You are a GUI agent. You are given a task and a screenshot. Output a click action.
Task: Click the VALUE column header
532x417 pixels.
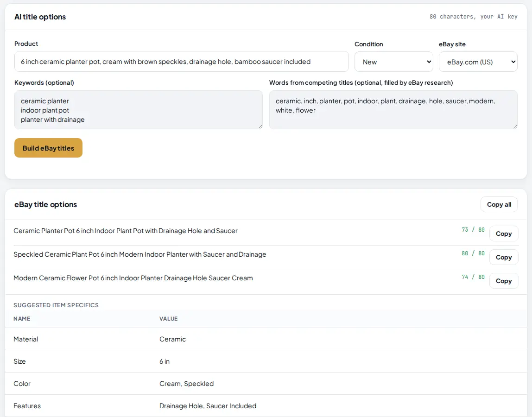point(169,319)
